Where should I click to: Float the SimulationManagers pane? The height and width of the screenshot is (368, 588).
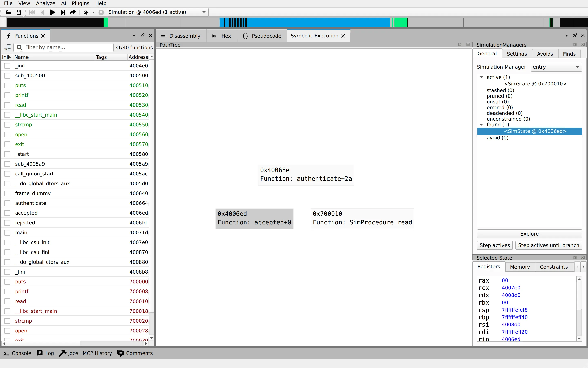(575, 45)
